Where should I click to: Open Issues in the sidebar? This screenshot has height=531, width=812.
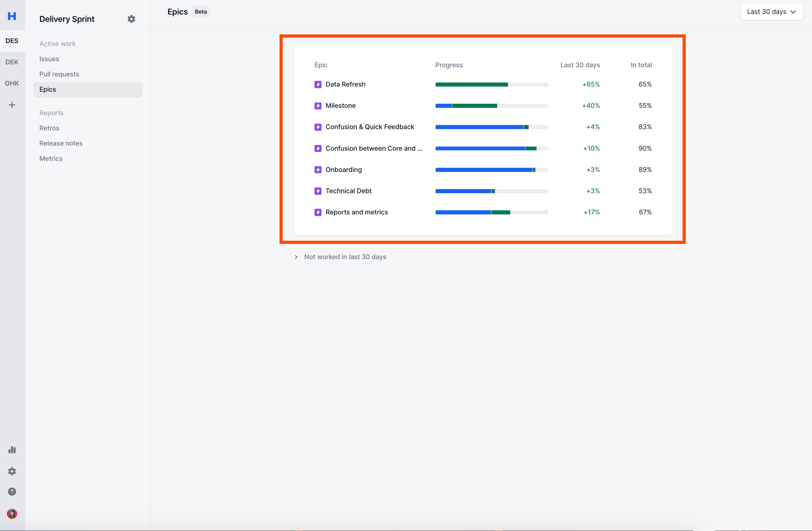[49, 59]
